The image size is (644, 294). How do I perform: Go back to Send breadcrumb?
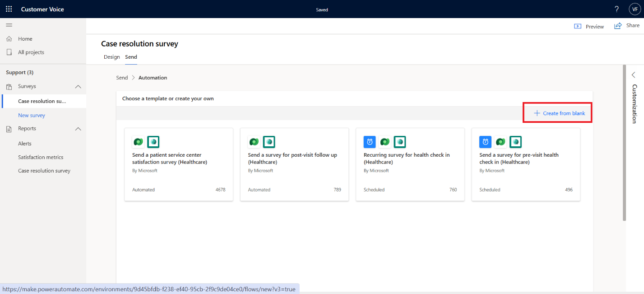122,78
